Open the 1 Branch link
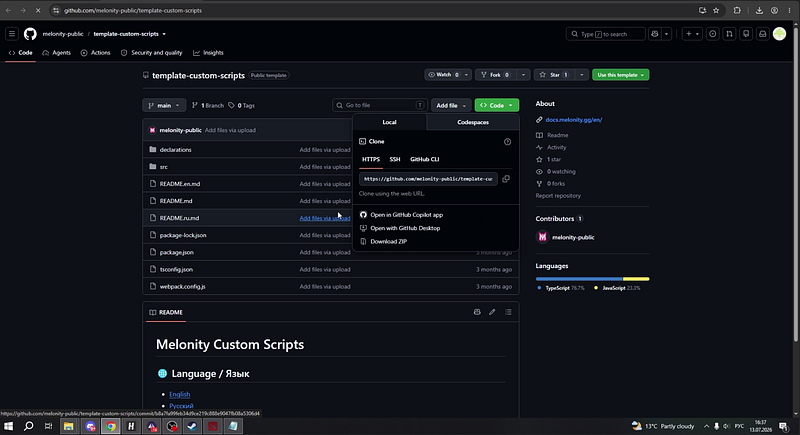Viewport: 800px width, 435px height. pos(208,106)
